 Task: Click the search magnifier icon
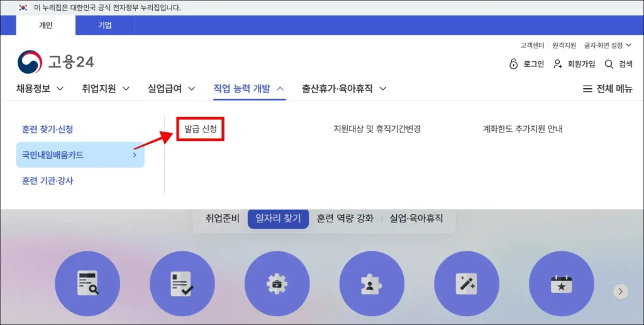[609, 64]
